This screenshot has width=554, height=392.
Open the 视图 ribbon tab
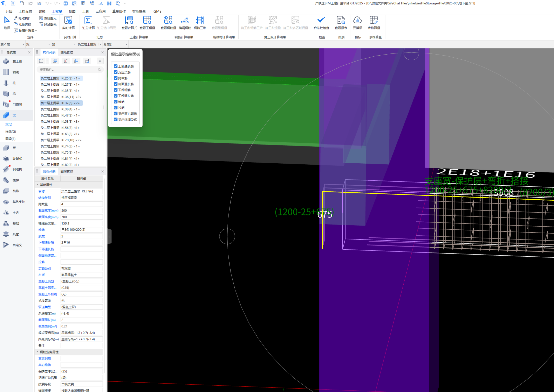point(72,11)
